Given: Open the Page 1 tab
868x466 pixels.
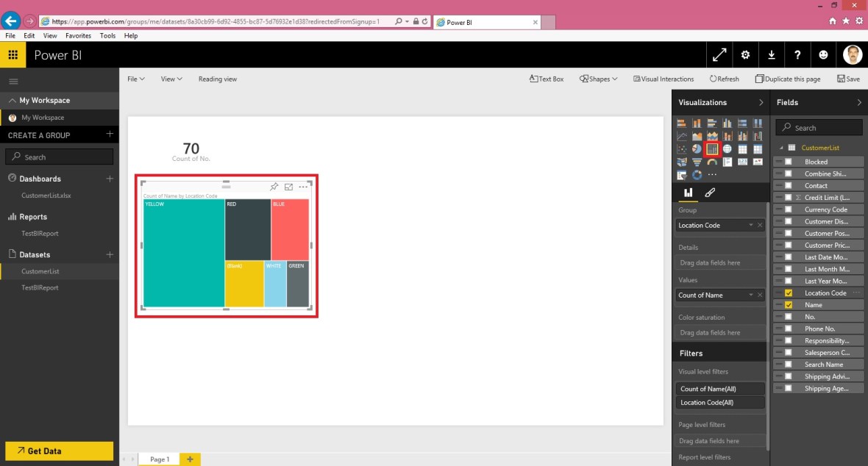Looking at the screenshot, I should point(159,459).
